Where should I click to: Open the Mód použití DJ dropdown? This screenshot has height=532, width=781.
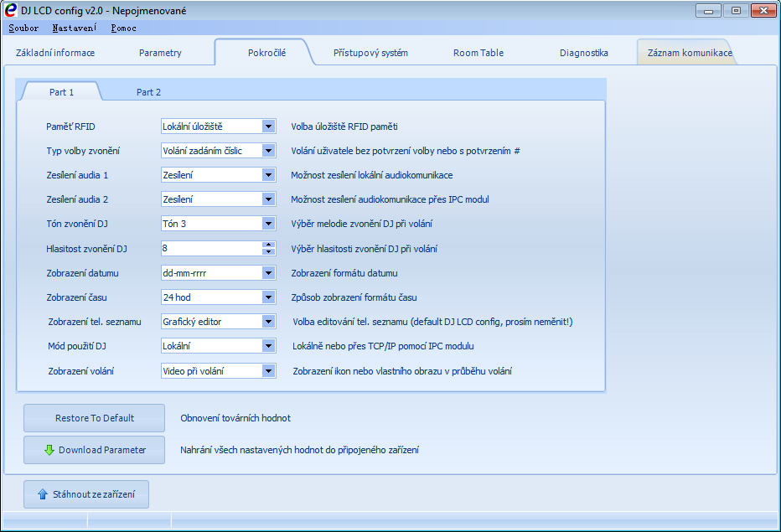coord(268,346)
